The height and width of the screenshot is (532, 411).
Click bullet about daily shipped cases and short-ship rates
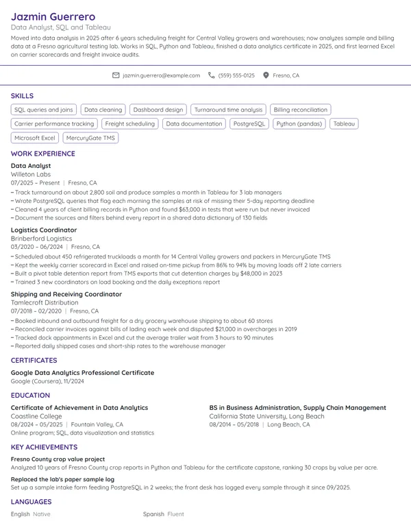118,346
